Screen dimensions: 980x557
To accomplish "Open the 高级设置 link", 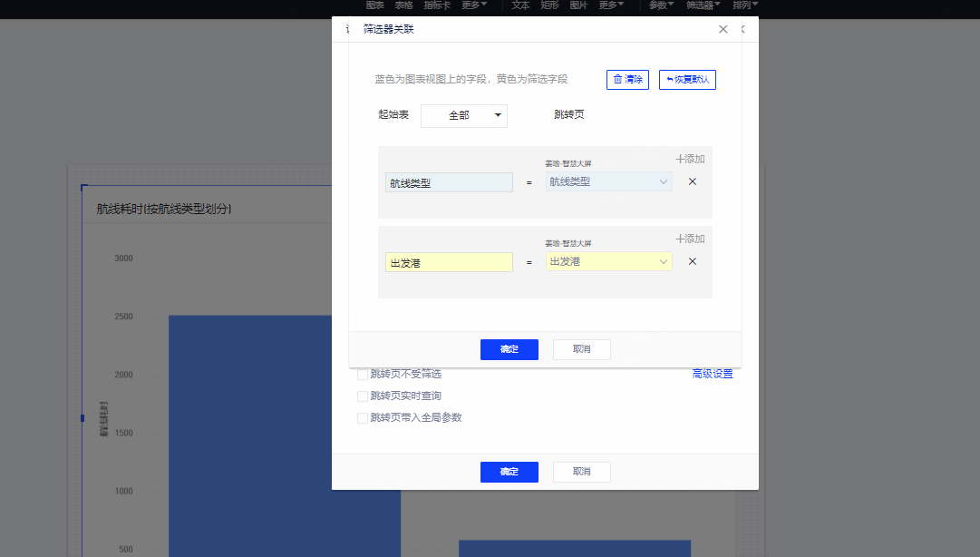I will pos(713,374).
